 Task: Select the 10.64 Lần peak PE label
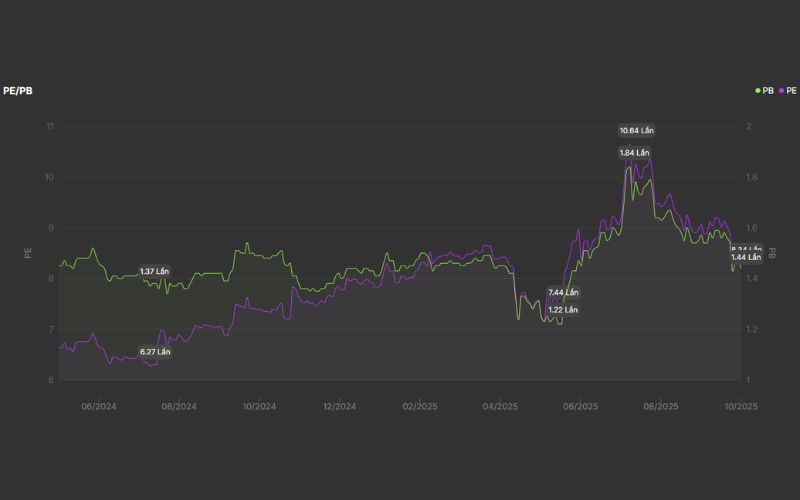coord(636,130)
